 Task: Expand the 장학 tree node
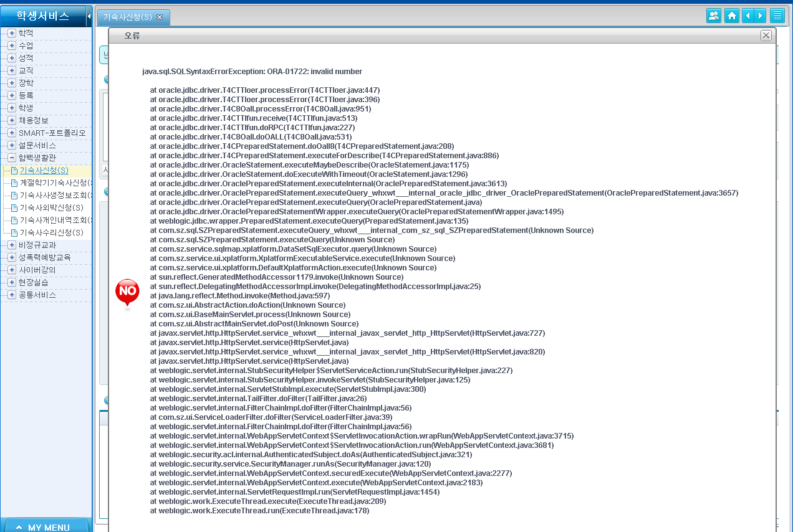click(x=12, y=83)
